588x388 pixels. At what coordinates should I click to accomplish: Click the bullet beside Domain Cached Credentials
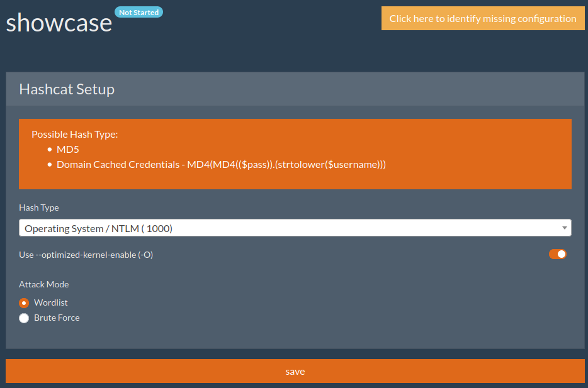pyautogui.click(x=50, y=164)
